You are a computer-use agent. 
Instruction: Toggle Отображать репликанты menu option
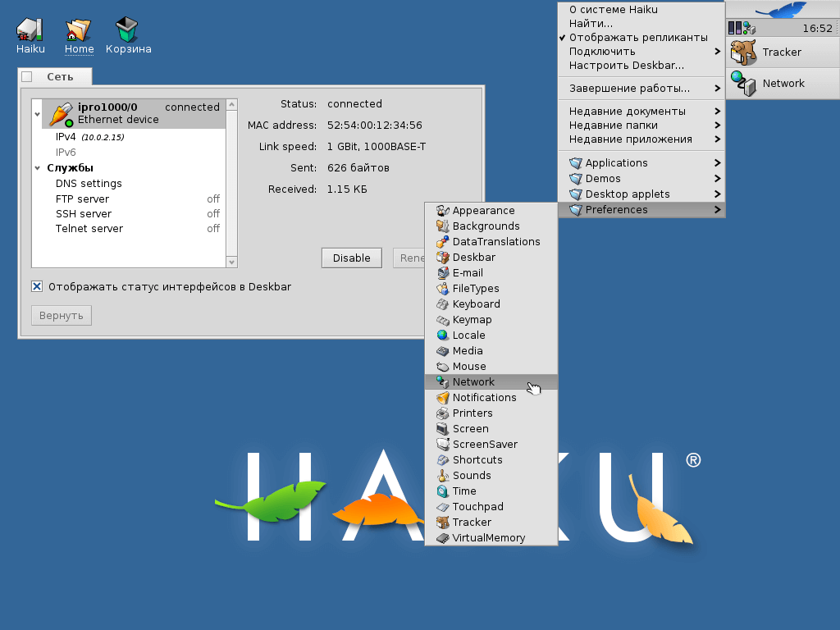[641, 38]
